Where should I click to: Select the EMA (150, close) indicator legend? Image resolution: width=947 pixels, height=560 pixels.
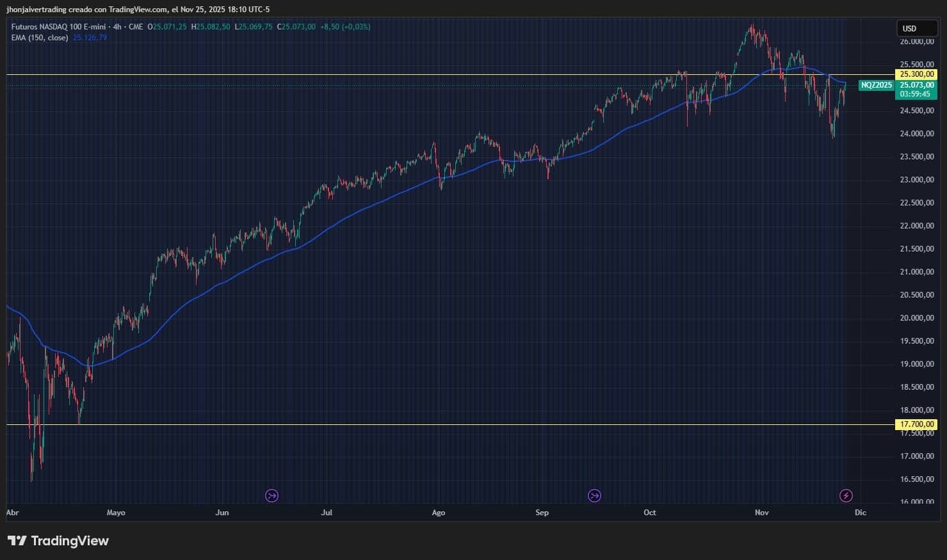coord(40,38)
